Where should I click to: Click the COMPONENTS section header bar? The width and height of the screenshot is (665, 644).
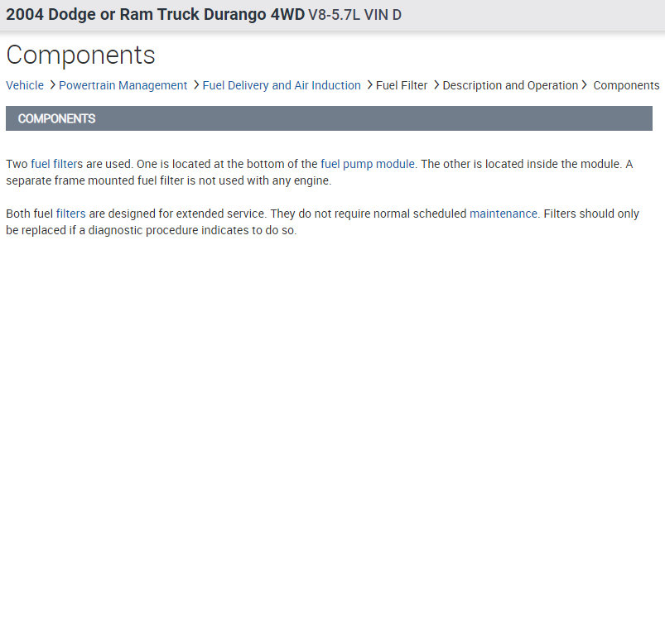[x=329, y=118]
